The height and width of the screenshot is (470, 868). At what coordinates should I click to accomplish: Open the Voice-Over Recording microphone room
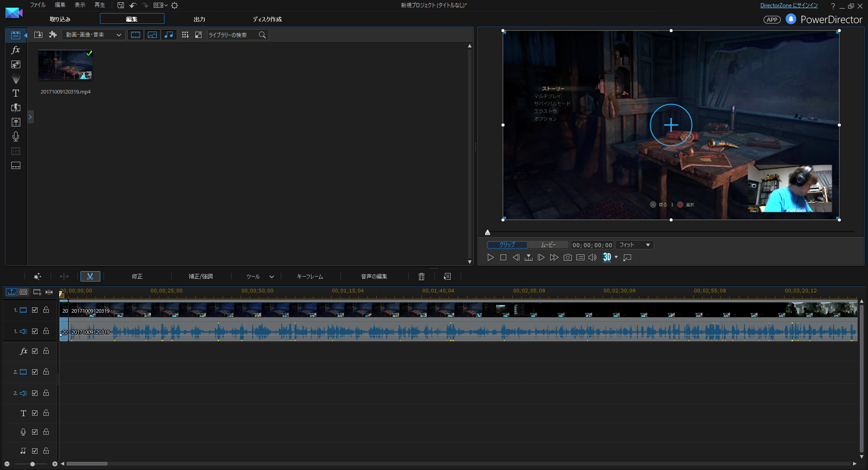point(16,136)
